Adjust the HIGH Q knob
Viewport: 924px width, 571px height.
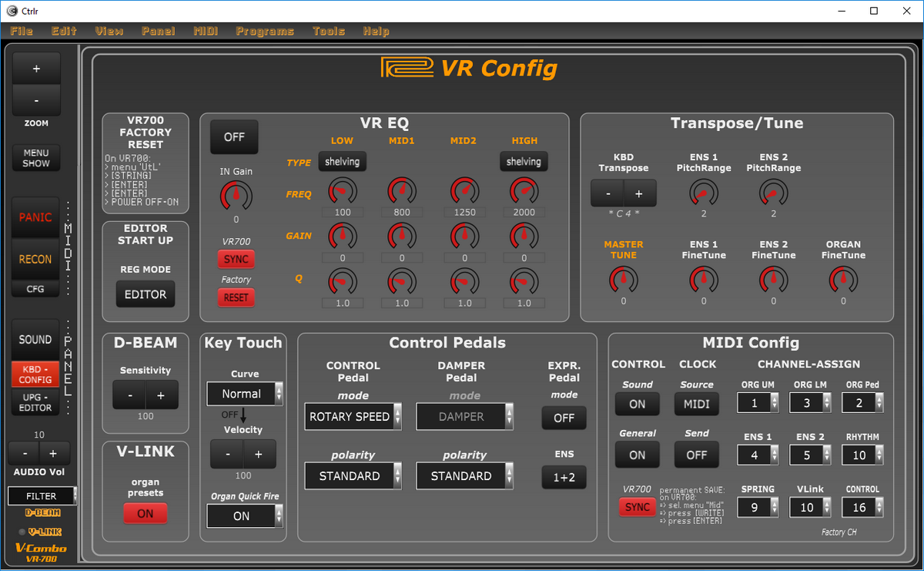524,281
